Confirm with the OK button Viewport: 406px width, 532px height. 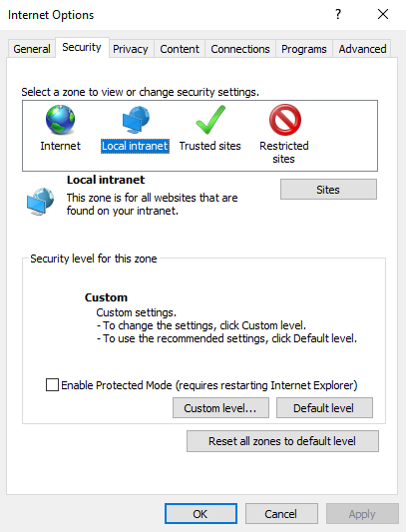(x=201, y=514)
